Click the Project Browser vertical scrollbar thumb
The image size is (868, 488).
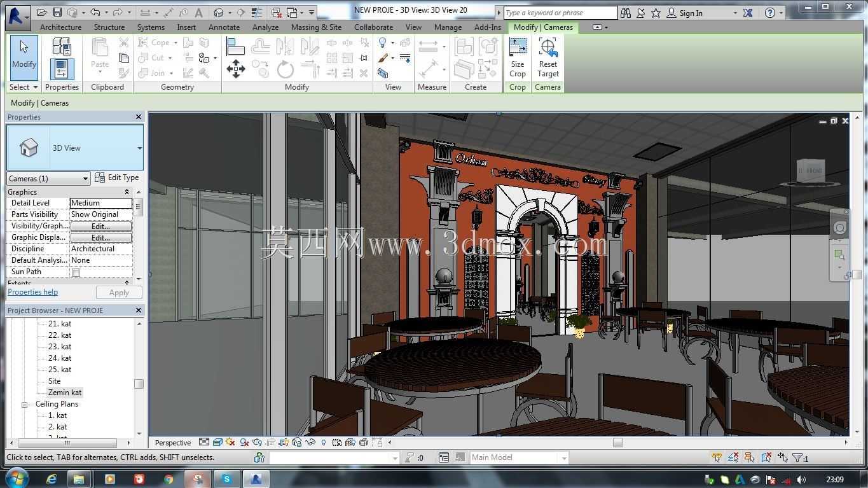point(139,384)
